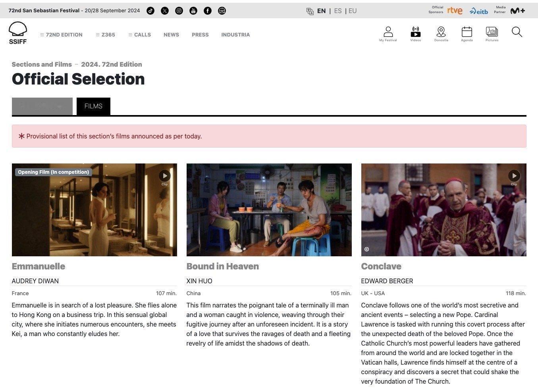The height and width of the screenshot is (392, 538).
Task: Expand the Z365 menu
Action: tap(106, 35)
